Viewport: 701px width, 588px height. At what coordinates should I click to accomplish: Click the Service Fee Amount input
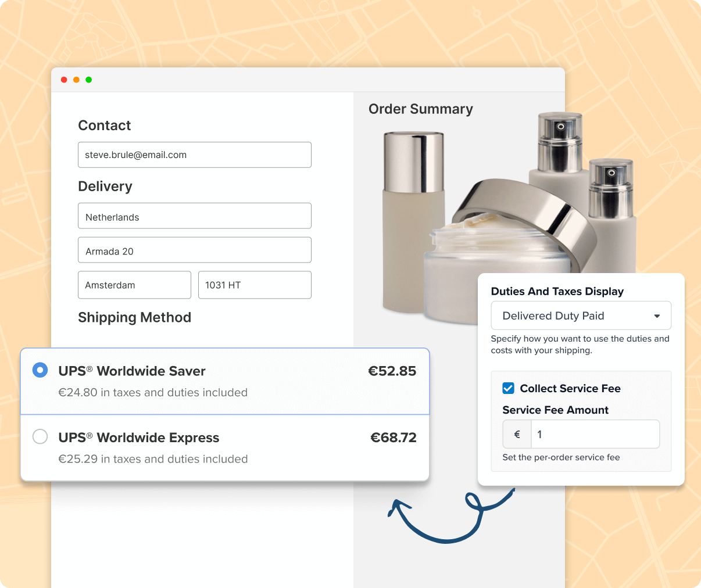[x=595, y=434]
